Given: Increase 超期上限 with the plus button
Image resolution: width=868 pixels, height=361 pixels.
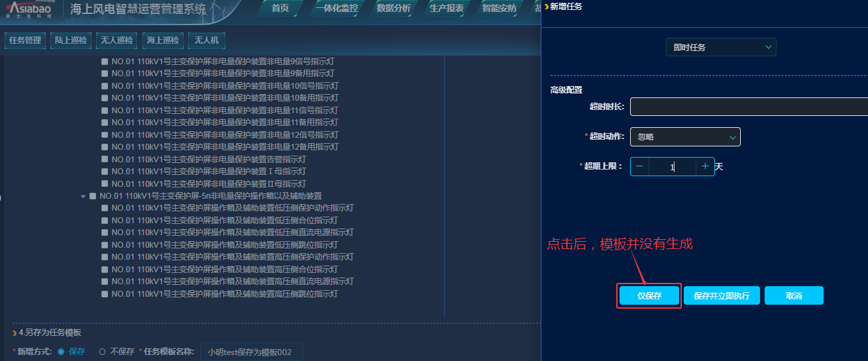Looking at the screenshot, I should [705, 167].
